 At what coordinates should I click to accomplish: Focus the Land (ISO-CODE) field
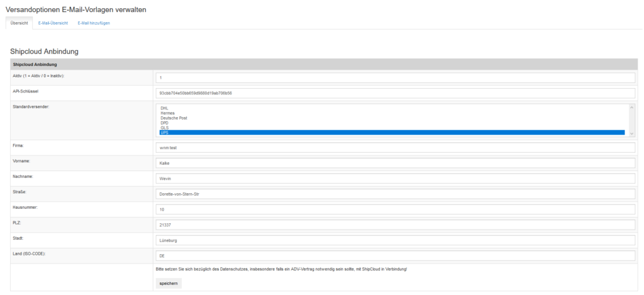(x=396, y=256)
